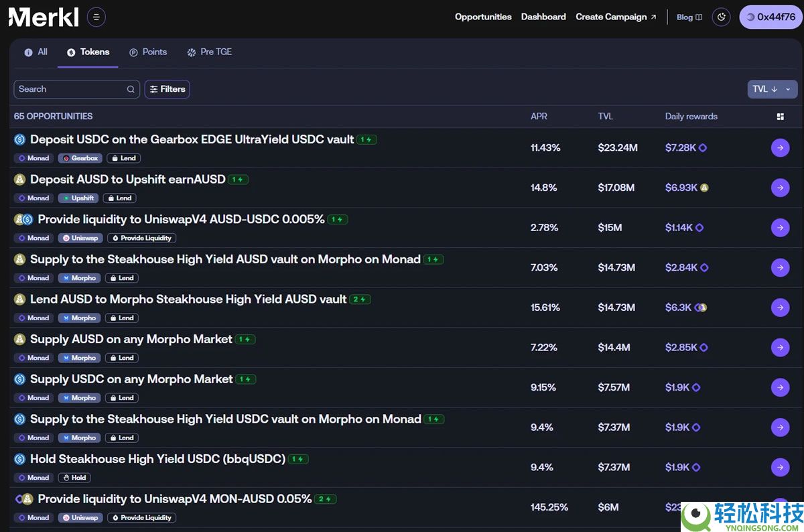Image resolution: width=804 pixels, height=532 pixels.
Task: Toggle Gearbox tag filter on first row
Action: pyautogui.click(x=80, y=158)
